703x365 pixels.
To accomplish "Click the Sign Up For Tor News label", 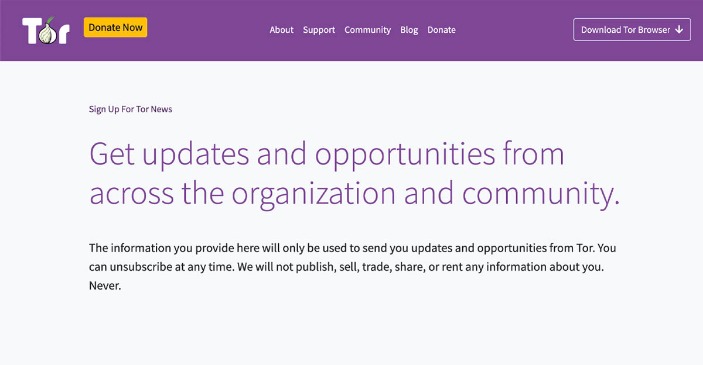I will point(130,109).
